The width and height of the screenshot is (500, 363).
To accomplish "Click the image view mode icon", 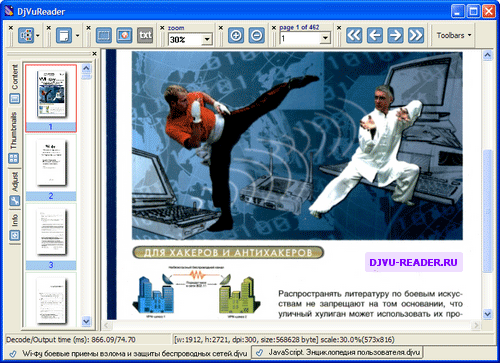I will tap(124, 35).
